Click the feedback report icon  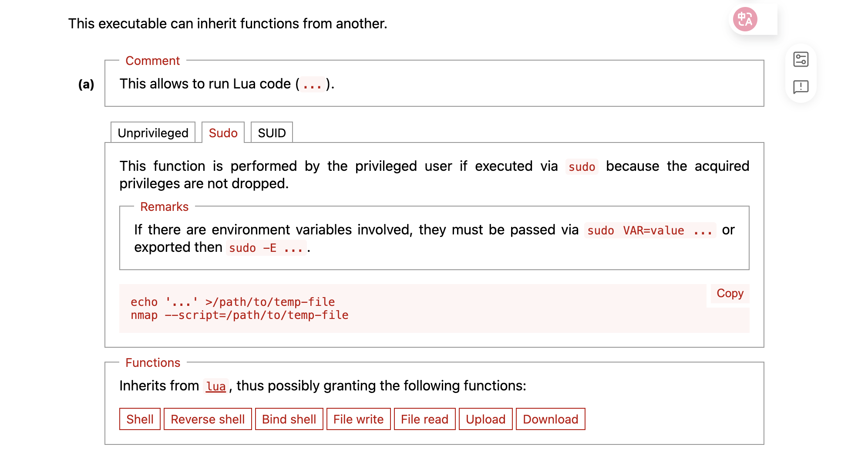pyautogui.click(x=801, y=87)
